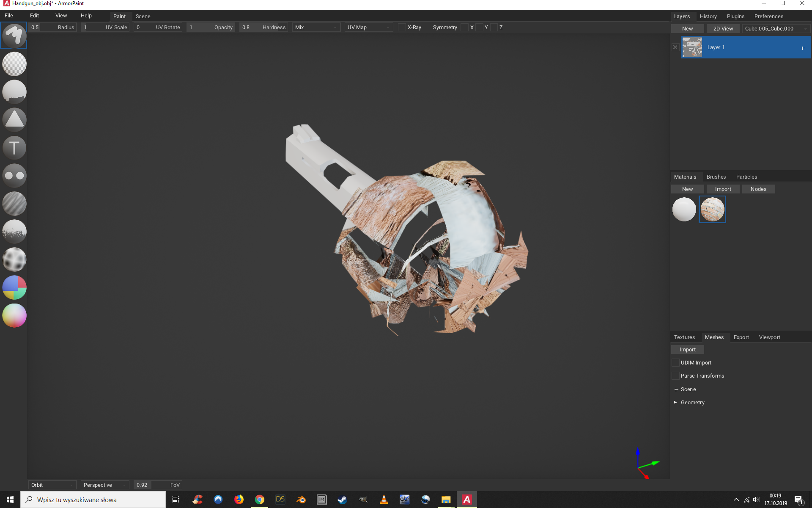Viewport: 812px width, 508px height.
Task: Open the Text tool
Action: click(14, 148)
